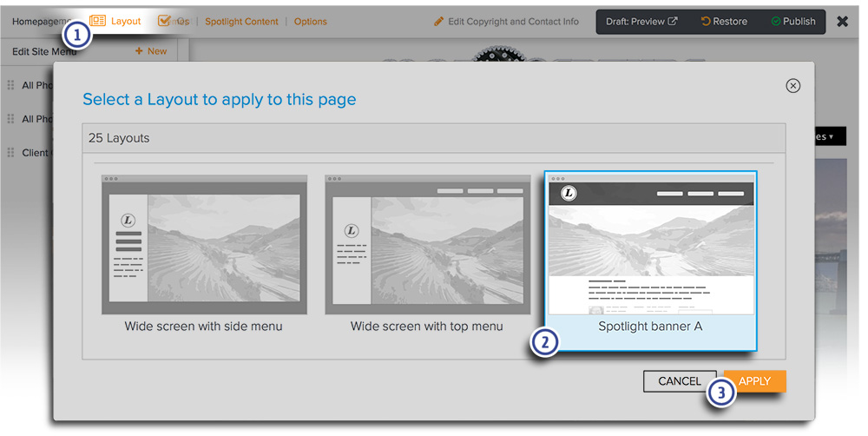The image size is (868, 436).
Task: Click Edit Copyright and Contact Info
Action: [x=513, y=22]
